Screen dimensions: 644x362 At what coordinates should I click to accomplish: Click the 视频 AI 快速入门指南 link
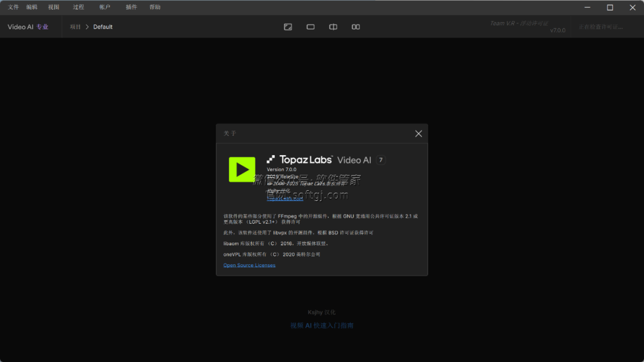pos(321,326)
